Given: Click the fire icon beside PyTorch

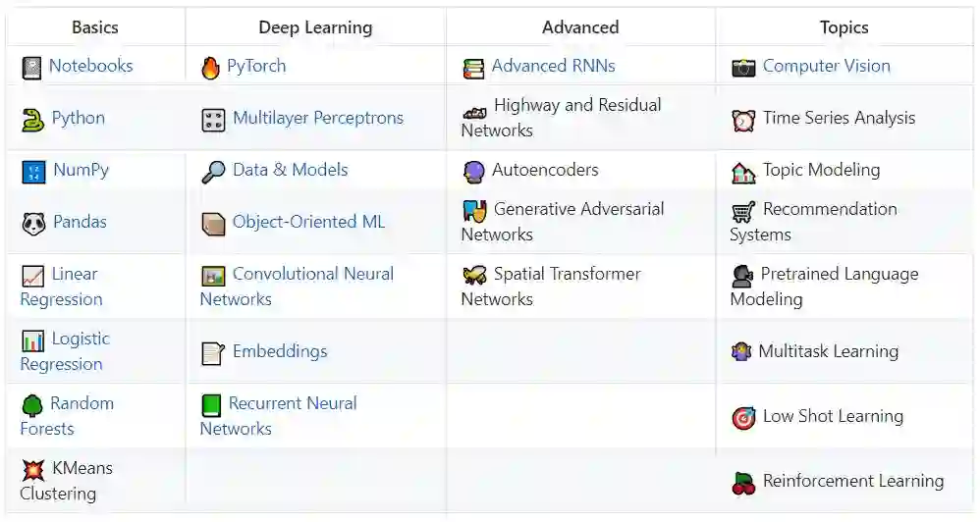Looking at the screenshot, I should [x=210, y=68].
